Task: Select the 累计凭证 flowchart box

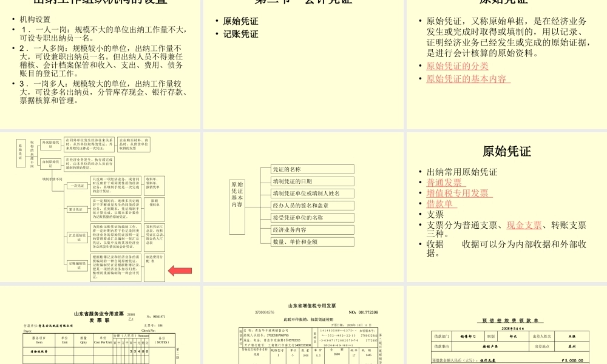Action: [x=78, y=209]
